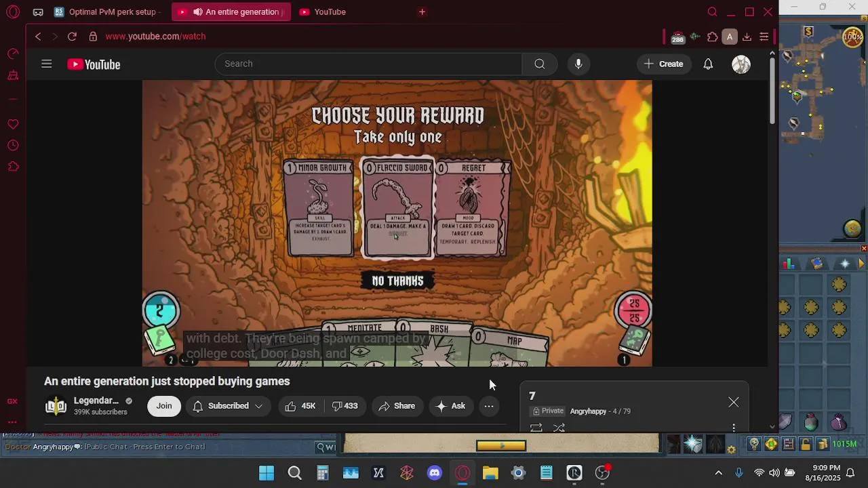This screenshot has height=488, width=868.
Task: Open Opera tab search magnifier
Action: 712,12
